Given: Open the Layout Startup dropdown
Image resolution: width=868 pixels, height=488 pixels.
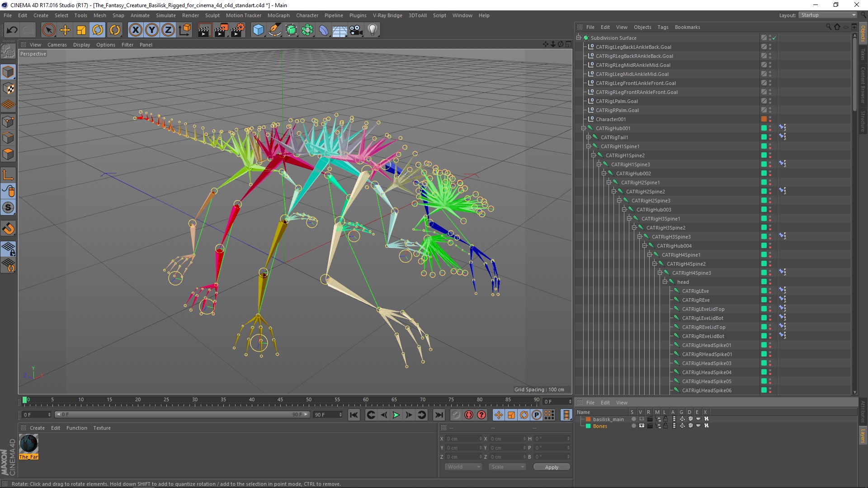Looking at the screenshot, I should (x=828, y=15).
